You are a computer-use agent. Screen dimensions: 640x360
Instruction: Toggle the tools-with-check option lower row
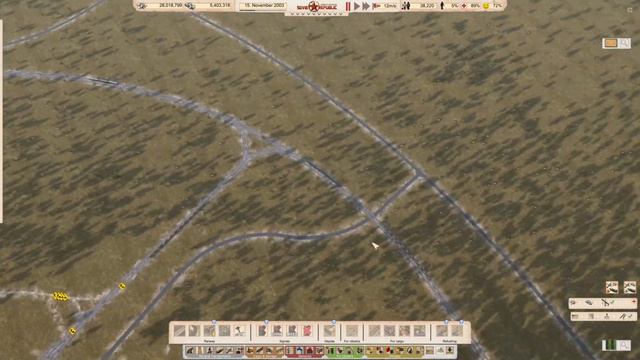[x=626, y=316]
